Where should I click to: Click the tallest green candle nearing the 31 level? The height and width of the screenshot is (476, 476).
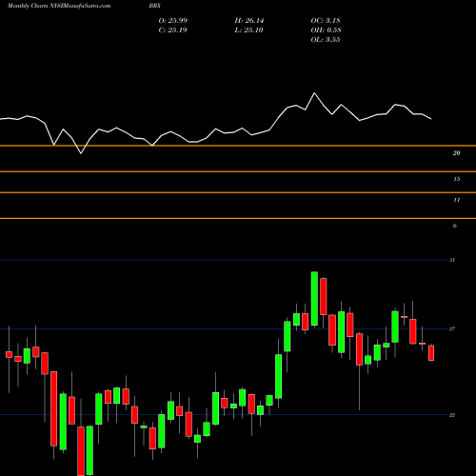coord(314,298)
